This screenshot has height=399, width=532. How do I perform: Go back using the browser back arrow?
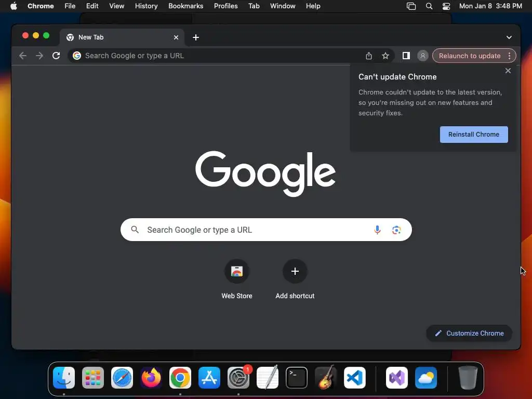(23, 56)
